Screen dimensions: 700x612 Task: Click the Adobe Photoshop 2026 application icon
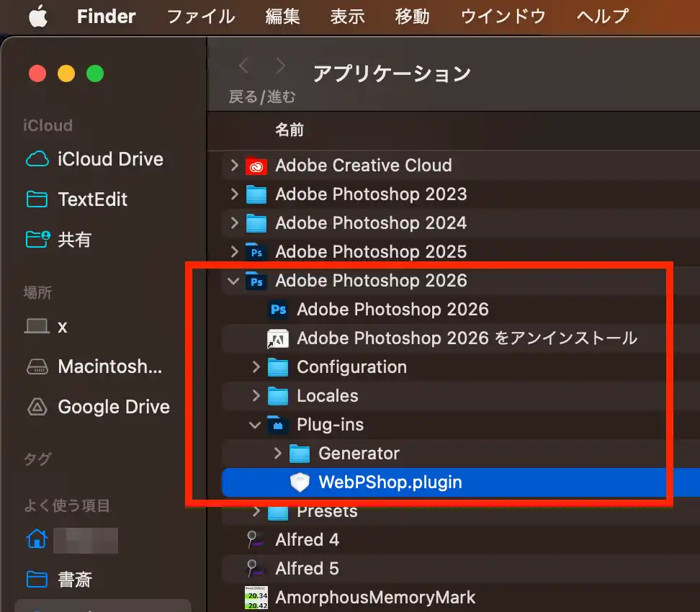point(277,310)
